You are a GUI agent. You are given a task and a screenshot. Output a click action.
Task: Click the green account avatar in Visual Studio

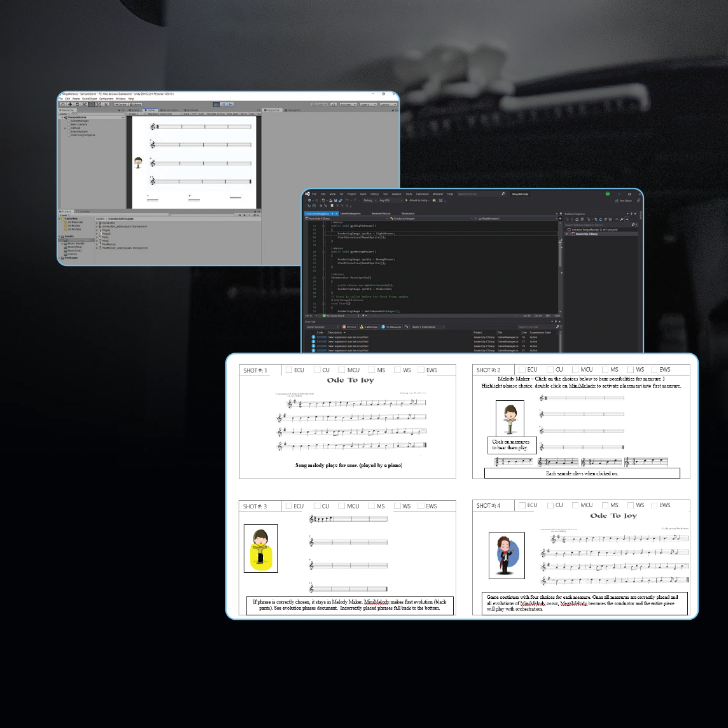[x=607, y=193]
